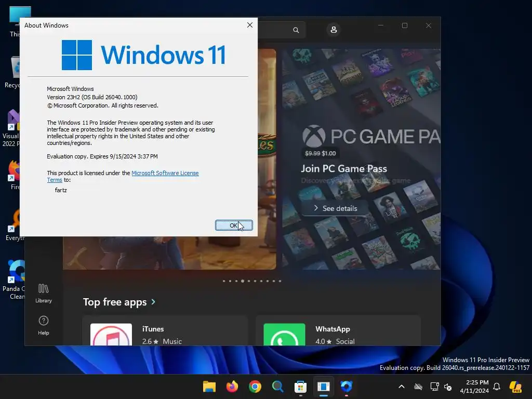
Task: Select the Panda Cleanup desktop shortcut
Action: 14,280
